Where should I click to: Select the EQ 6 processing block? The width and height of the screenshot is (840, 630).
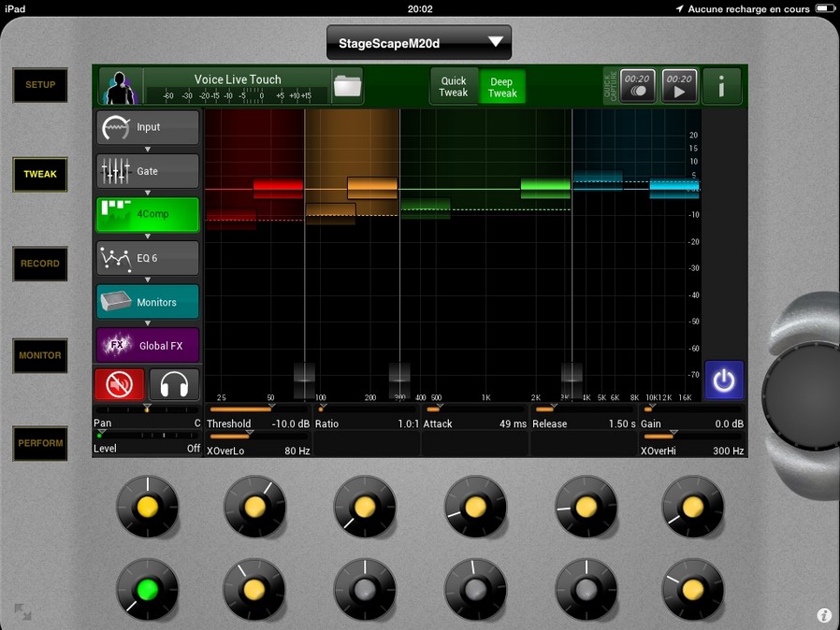[148, 258]
